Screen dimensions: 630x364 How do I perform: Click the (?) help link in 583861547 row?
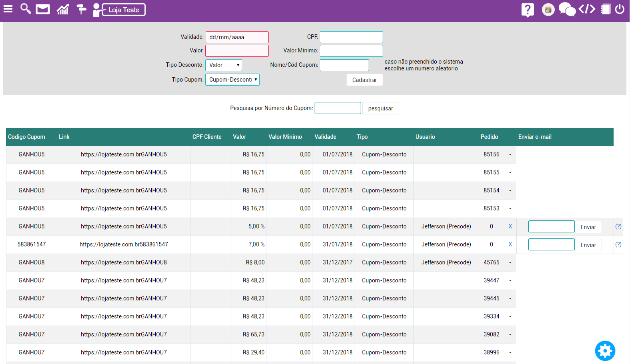(618, 244)
